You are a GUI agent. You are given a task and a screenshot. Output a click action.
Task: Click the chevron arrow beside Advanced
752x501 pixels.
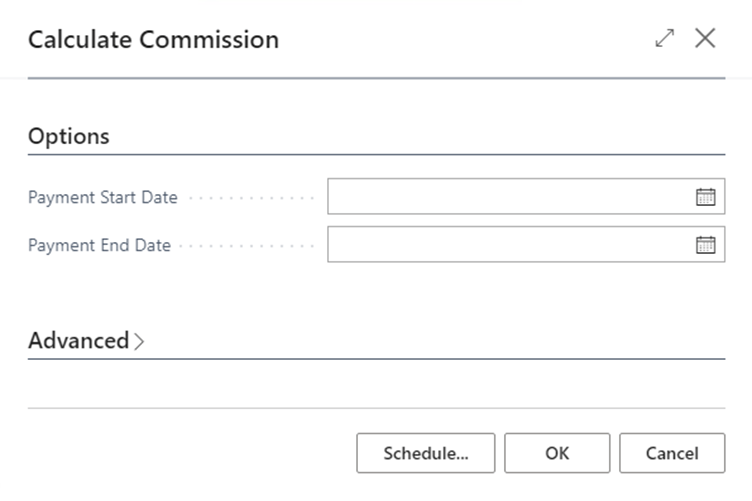139,341
